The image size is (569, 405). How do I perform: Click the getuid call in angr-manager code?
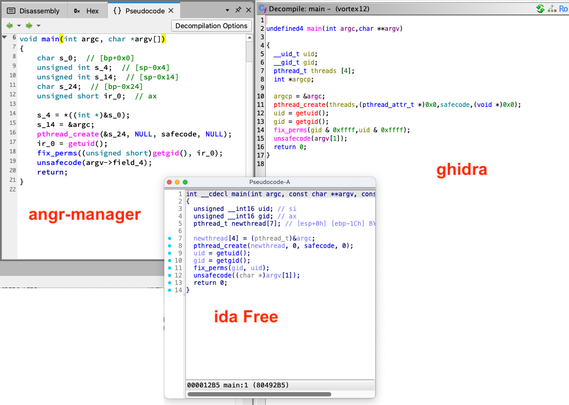(x=83, y=143)
